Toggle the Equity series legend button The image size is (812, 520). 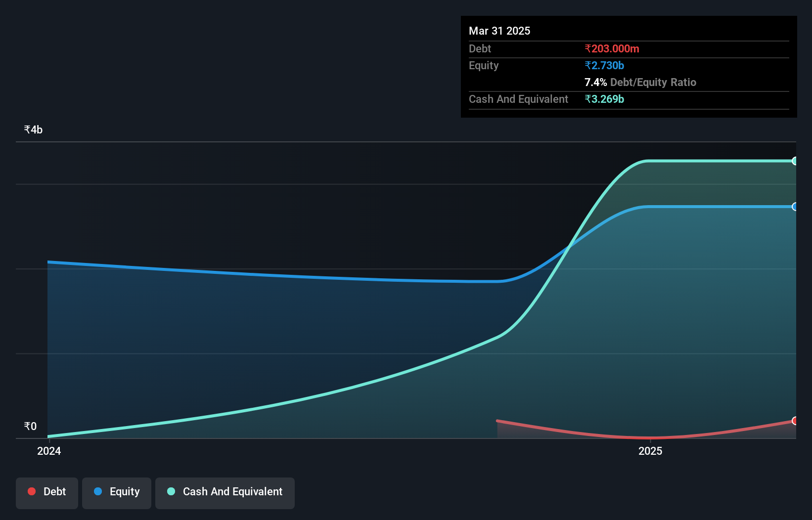click(117, 493)
